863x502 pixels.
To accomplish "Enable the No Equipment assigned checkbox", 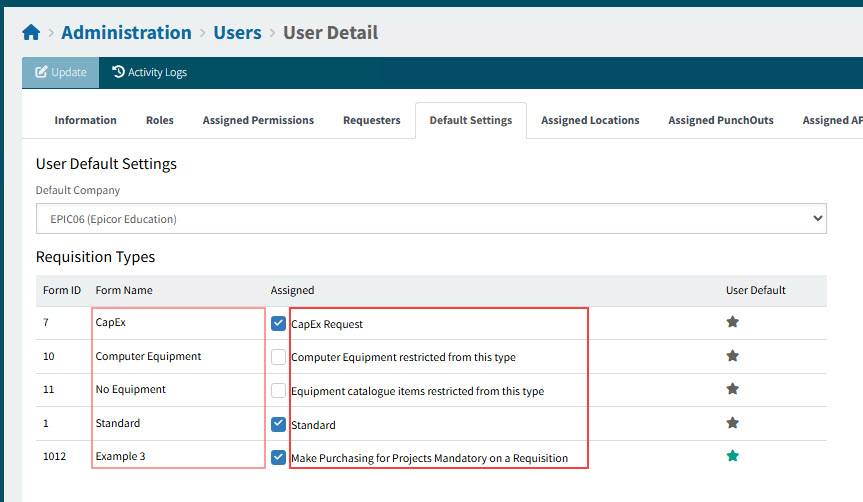I will point(278,391).
